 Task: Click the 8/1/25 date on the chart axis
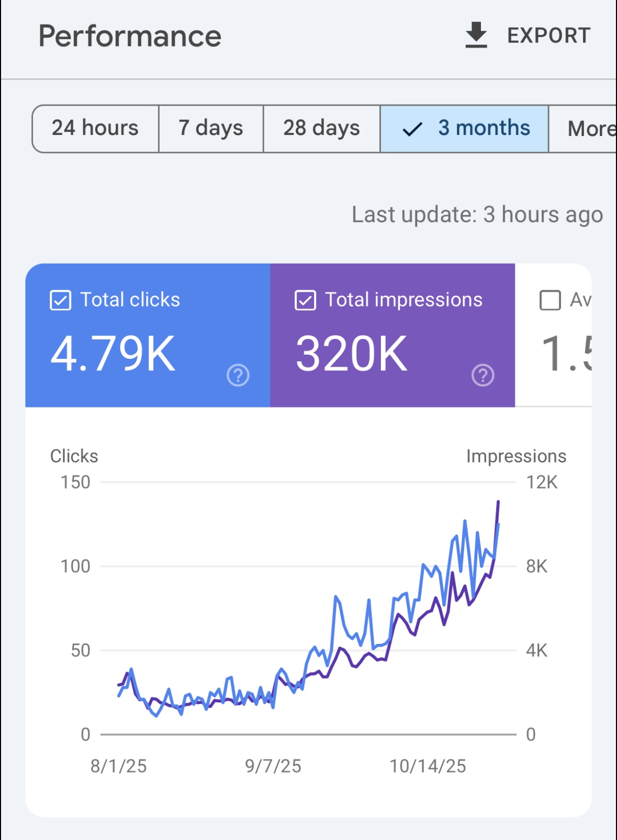pos(119,766)
